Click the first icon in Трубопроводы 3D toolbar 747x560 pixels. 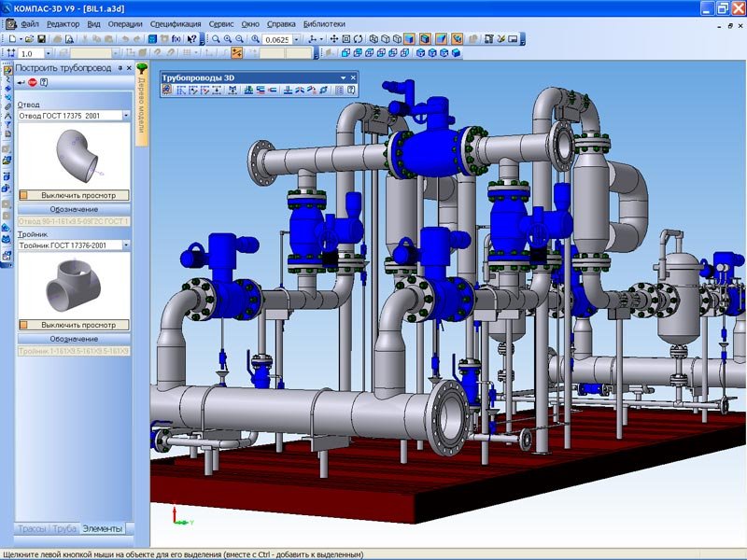[167, 91]
